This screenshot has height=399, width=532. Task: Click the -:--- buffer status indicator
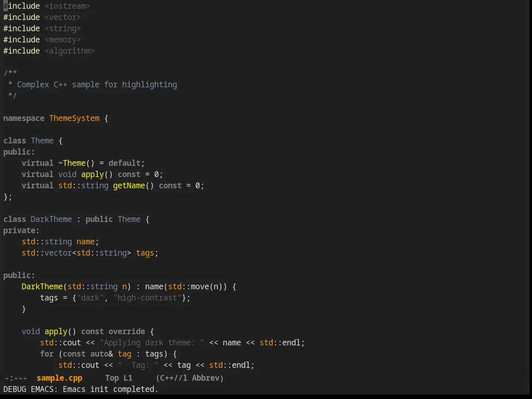tap(16, 378)
